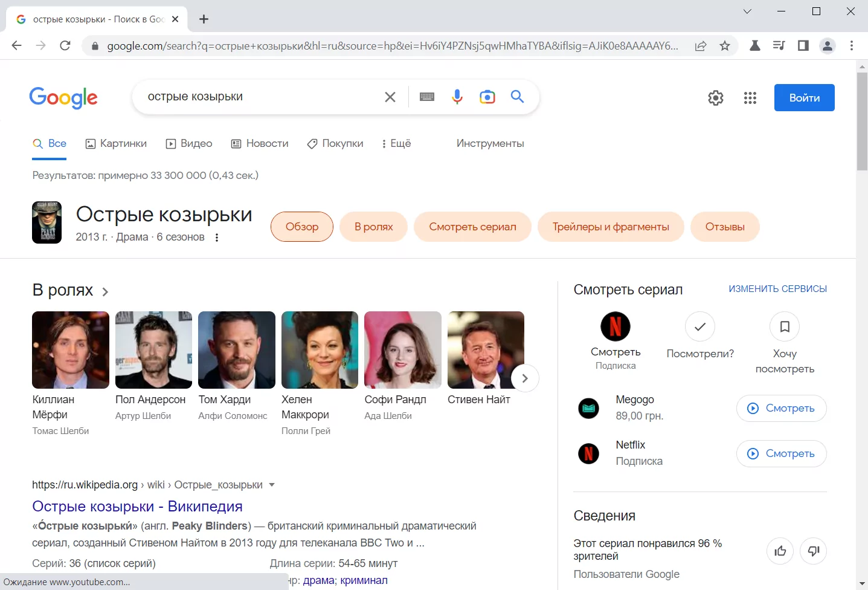Open tab search chevron in title bar
This screenshot has height=590, width=868.
(747, 11)
